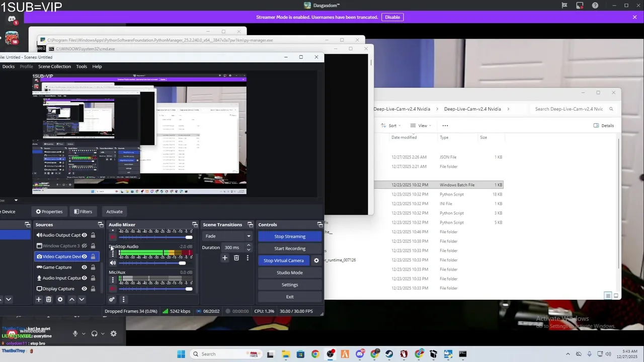Pop out the Controls dock
This screenshot has width=644, height=362.
point(319,225)
